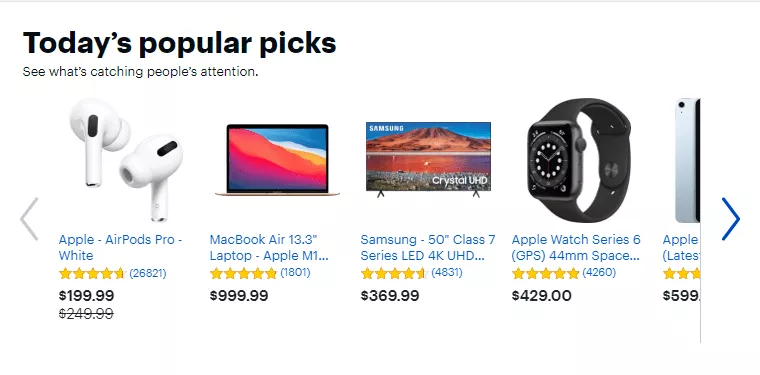The image size is (760, 375).
Task: Click the next carousel arrow
Action: 730,219
